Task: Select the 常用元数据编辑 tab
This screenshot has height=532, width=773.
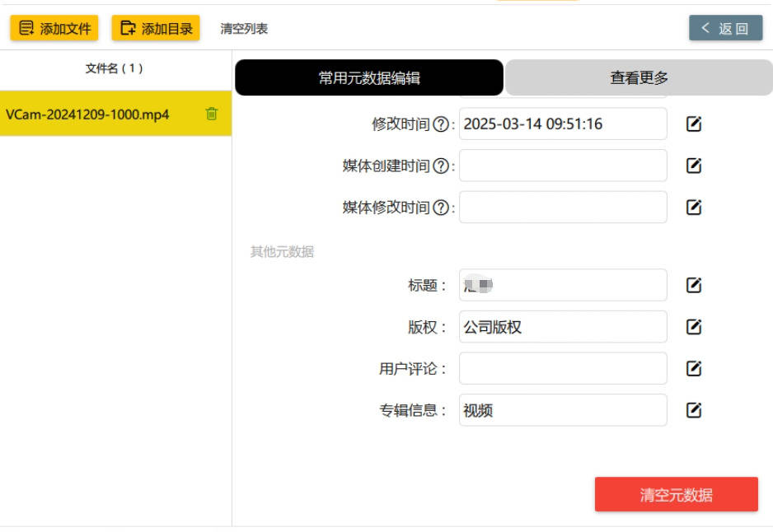Action: (368, 76)
